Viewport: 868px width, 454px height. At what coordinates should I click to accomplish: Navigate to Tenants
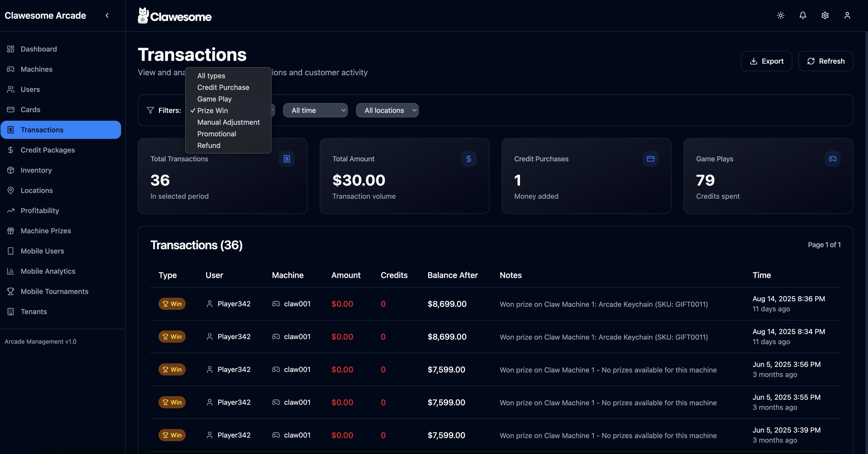point(61,312)
